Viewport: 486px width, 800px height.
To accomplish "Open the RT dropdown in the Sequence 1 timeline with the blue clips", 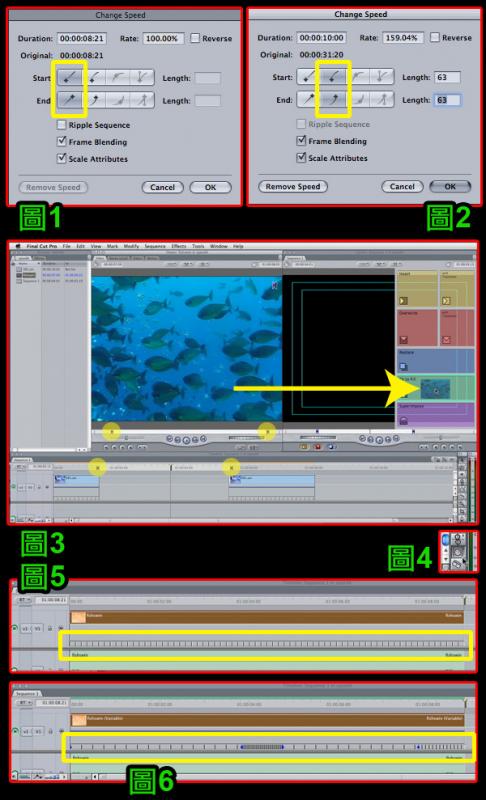I will pyautogui.click(x=20, y=466).
